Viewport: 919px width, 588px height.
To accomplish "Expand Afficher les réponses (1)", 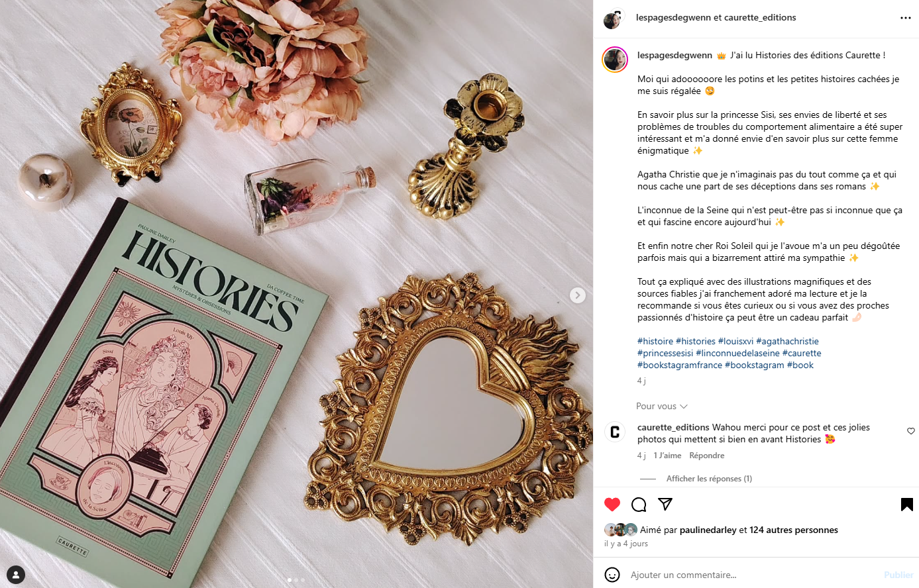I will 709,478.
